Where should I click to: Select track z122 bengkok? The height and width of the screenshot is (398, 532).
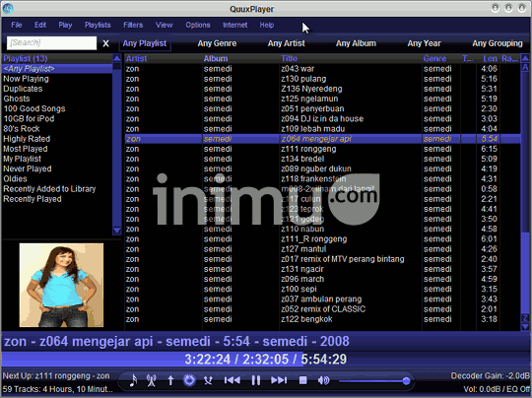[322, 319]
